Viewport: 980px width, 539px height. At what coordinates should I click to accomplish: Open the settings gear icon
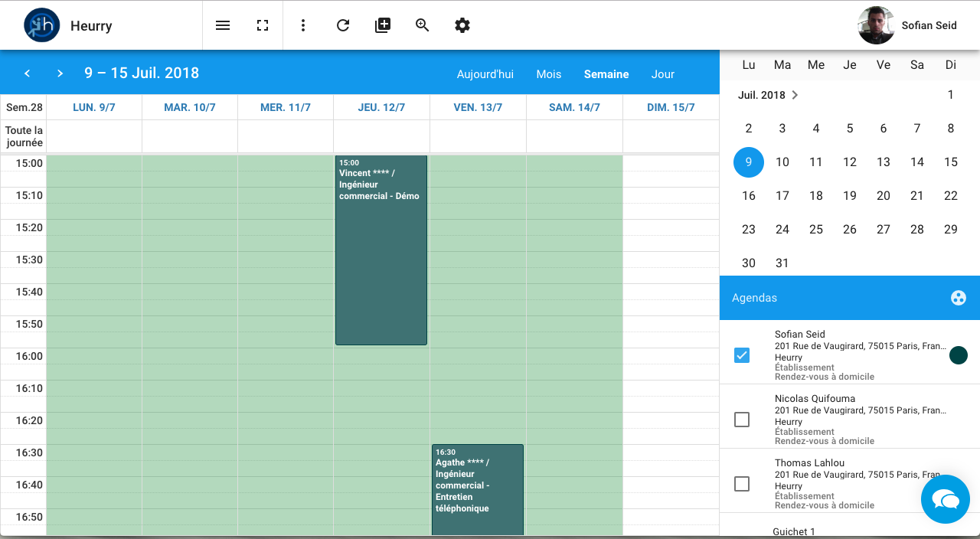coord(462,25)
